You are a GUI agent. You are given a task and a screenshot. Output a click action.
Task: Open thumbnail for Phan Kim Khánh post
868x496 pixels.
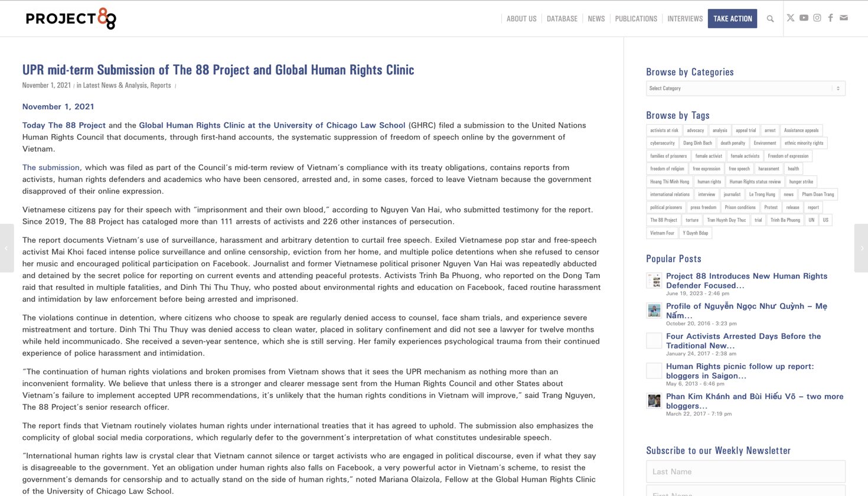[x=654, y=401]
